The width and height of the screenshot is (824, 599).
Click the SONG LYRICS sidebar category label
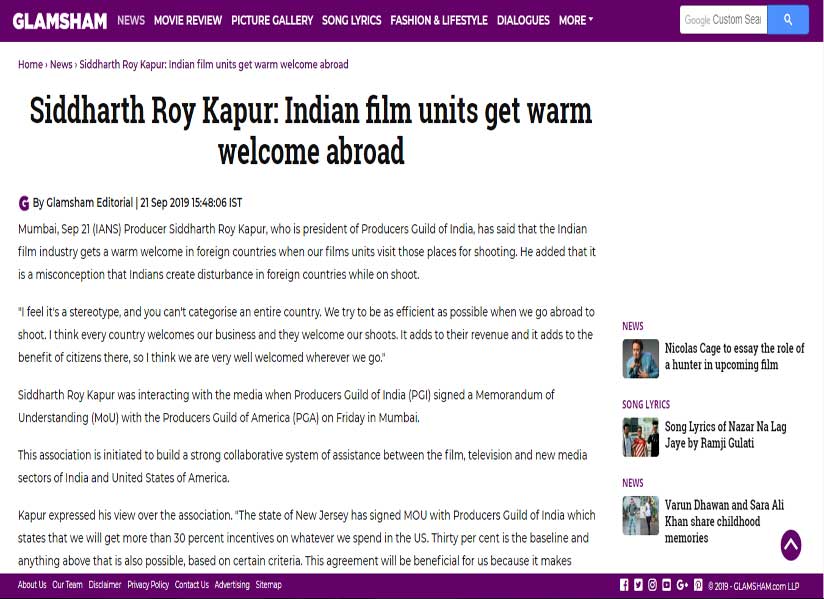(x=646, y=405)
